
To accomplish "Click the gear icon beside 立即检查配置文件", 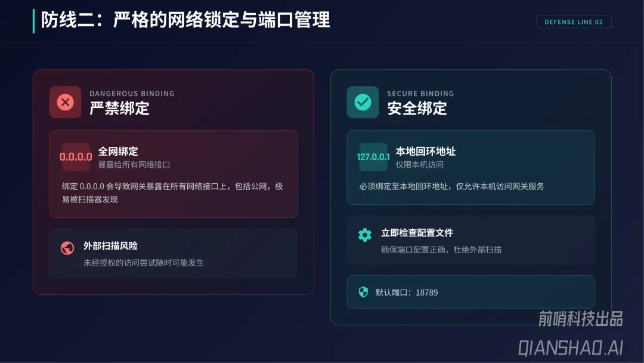I will [365, 235].
